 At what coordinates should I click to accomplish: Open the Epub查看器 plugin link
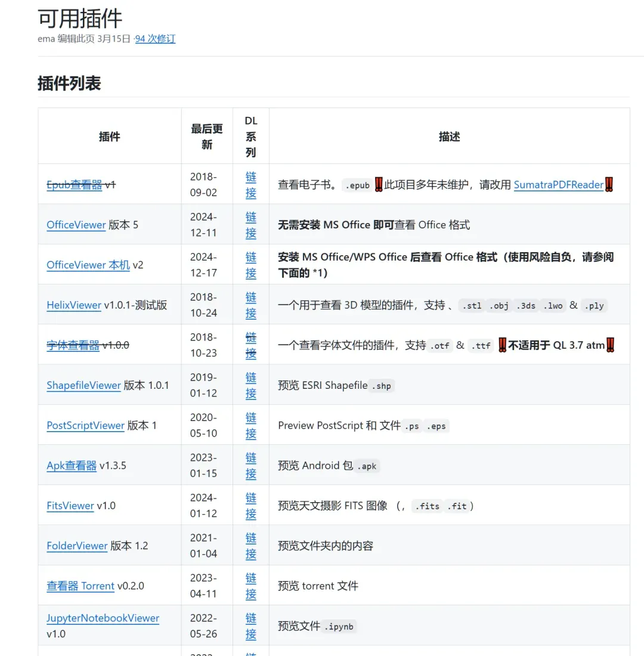coord(74,184)
